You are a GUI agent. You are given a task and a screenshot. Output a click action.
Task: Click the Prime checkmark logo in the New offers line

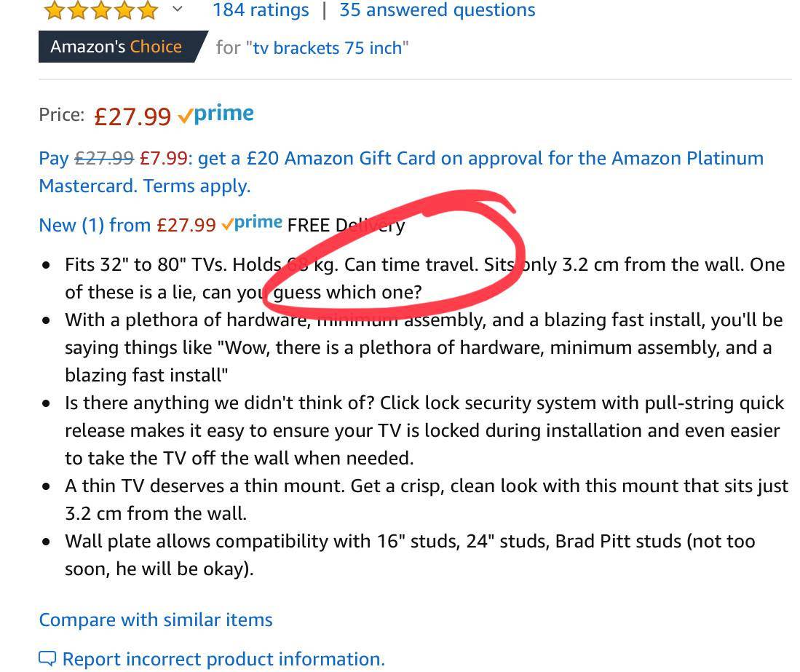coord(252,224)
